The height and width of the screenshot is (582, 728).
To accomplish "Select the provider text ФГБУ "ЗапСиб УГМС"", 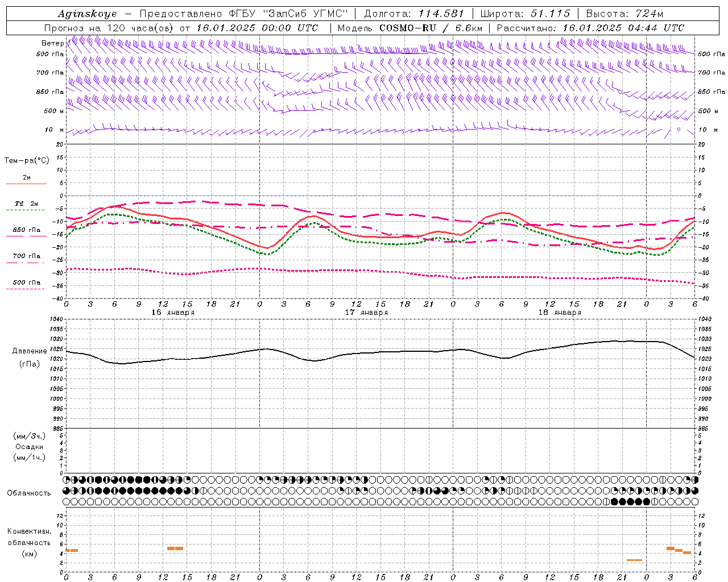I will 288,14.
